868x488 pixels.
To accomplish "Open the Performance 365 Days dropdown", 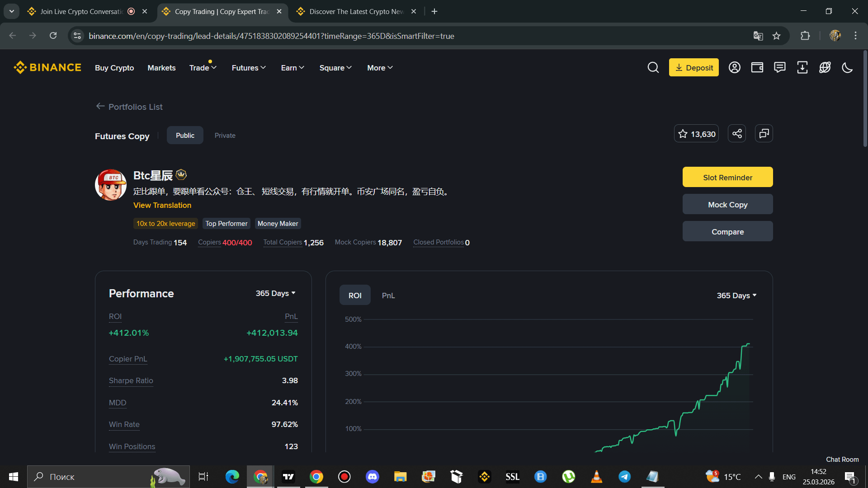I will (276, 293).
